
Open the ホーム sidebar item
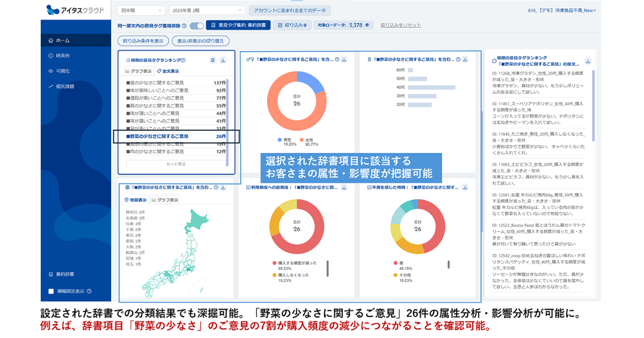click(x=76, y=40)
